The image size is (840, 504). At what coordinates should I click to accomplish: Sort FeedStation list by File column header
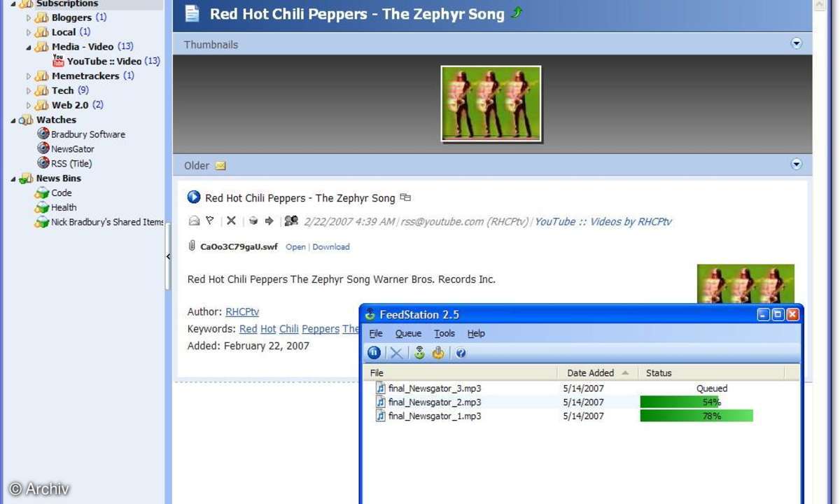point(461,373)
